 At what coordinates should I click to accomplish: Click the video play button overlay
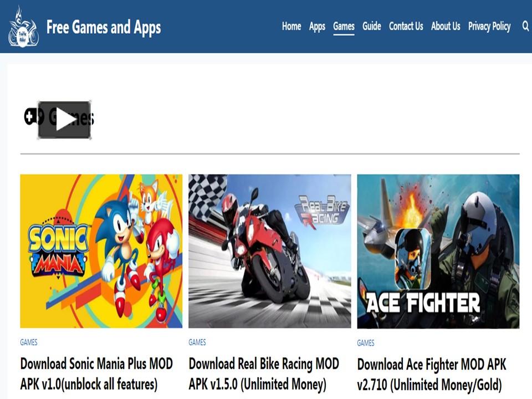(x=64, y=120)
